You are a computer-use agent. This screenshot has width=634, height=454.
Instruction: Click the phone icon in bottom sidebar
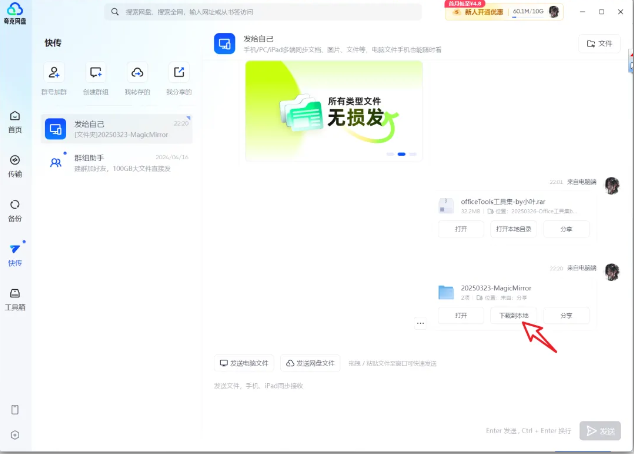click(x=15, y=410)
